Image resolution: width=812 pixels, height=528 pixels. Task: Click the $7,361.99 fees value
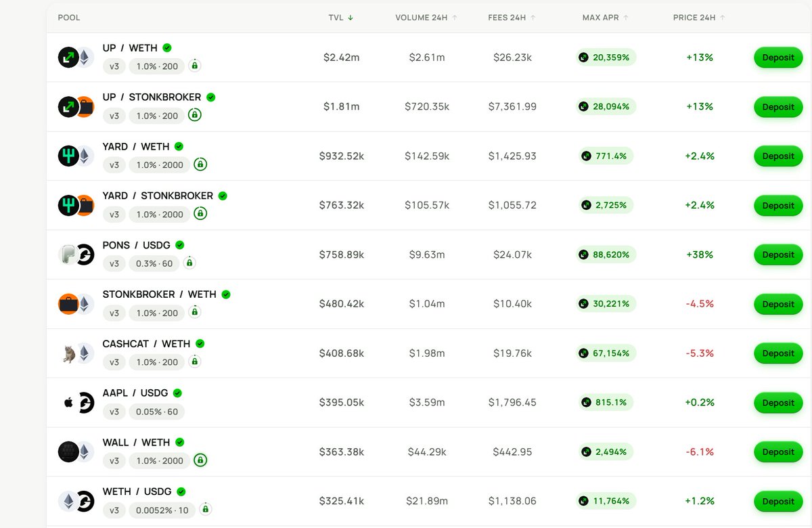coord(512,107)
